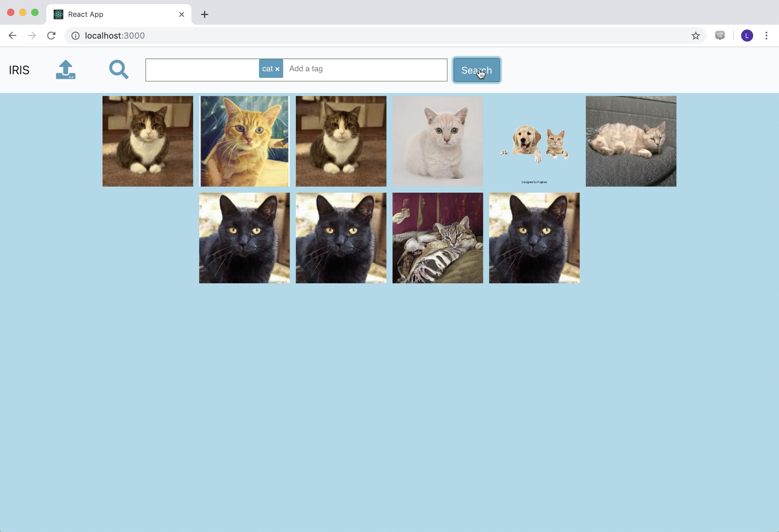The width and height of the screenshot is (779, 532).
Task: Click the magnifying glass search icon
Action: (119, 70)
